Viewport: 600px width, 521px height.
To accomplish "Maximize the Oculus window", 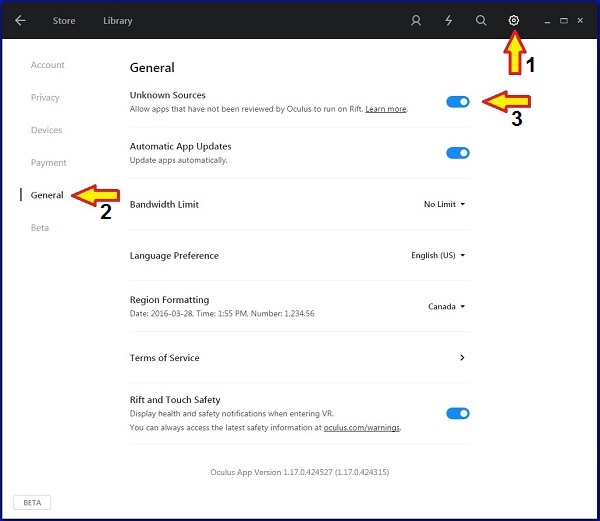I will (x=564, y=21).
